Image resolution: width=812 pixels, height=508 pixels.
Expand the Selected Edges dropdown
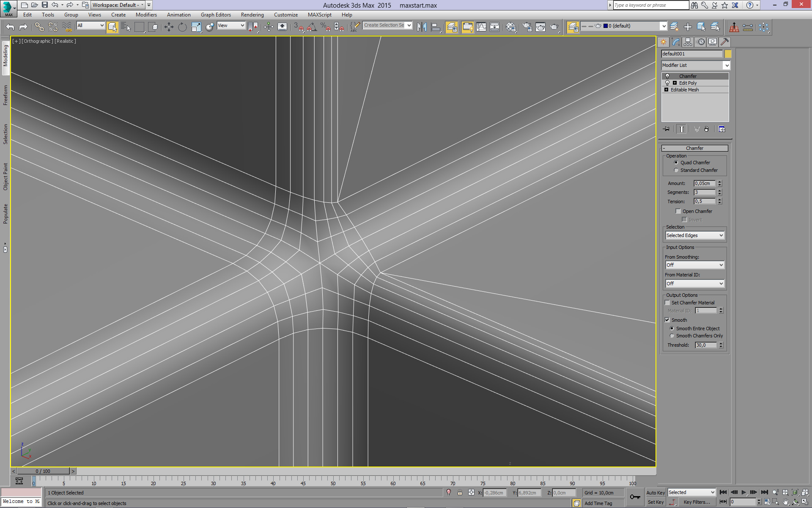695,235
